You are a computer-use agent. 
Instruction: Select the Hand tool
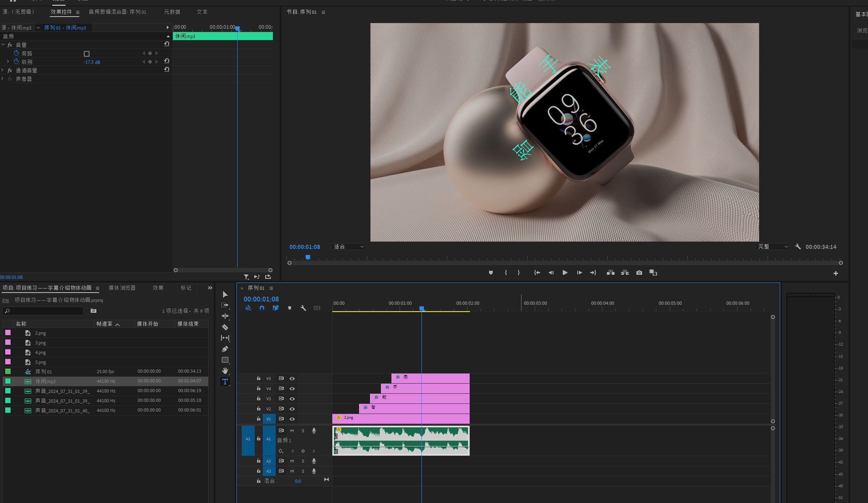[x=225, y=371]
